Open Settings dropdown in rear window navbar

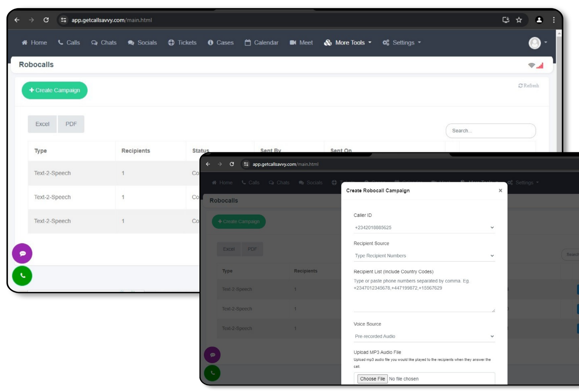402,43
